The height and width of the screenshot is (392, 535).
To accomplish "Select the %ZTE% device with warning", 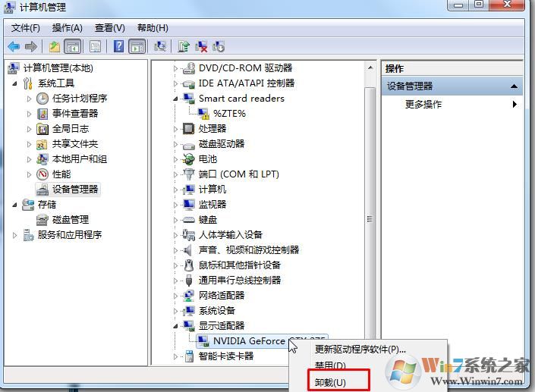I will click(x=229, y=114).
